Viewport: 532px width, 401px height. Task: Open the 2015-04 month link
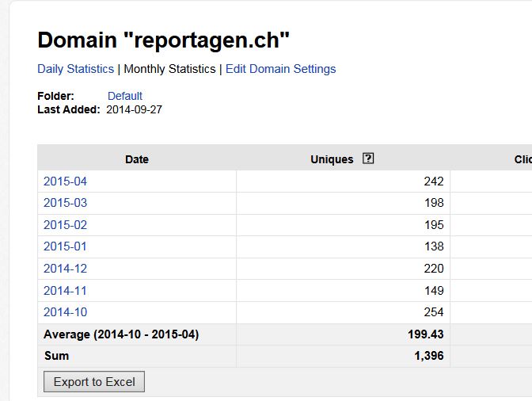(65, 181)
